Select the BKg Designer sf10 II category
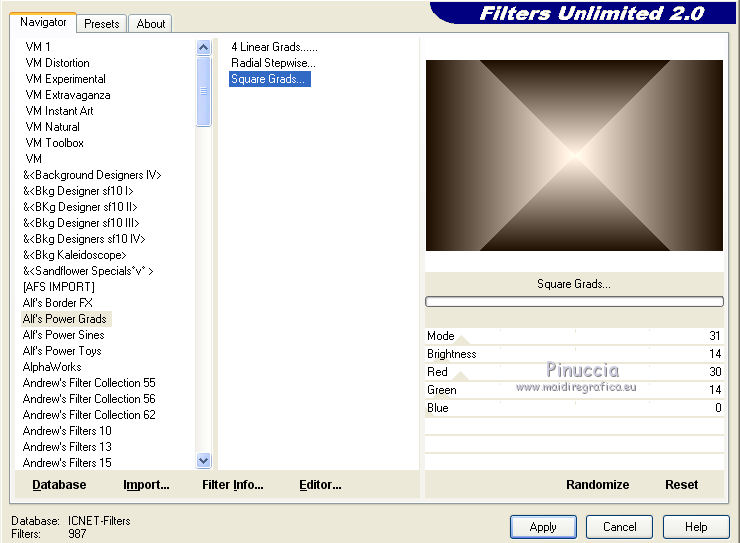 80,207
